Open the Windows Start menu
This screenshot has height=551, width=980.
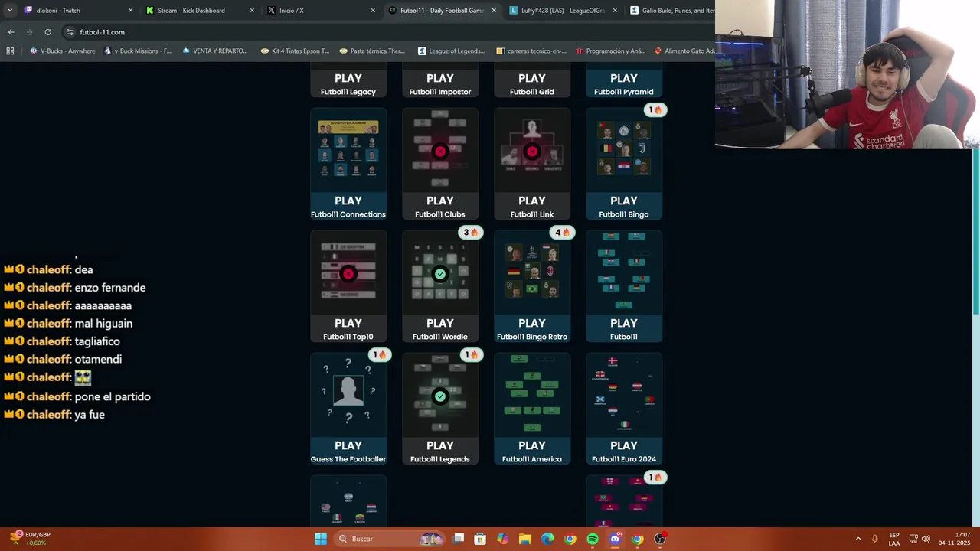pos(321,539)
